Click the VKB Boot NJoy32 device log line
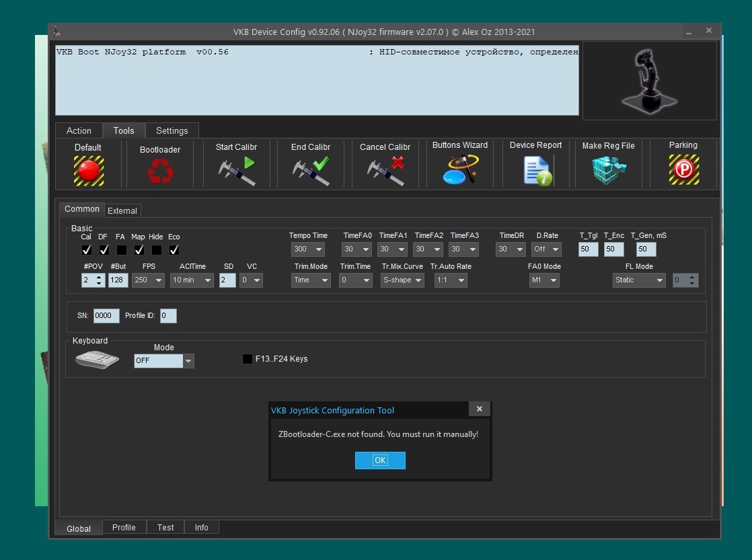 (317, 52)
